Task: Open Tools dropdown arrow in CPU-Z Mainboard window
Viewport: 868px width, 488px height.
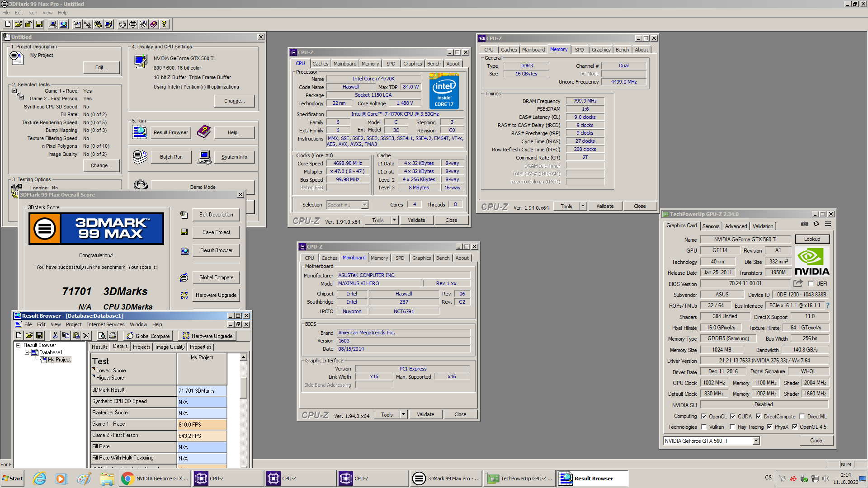Action: coord(403,414)
